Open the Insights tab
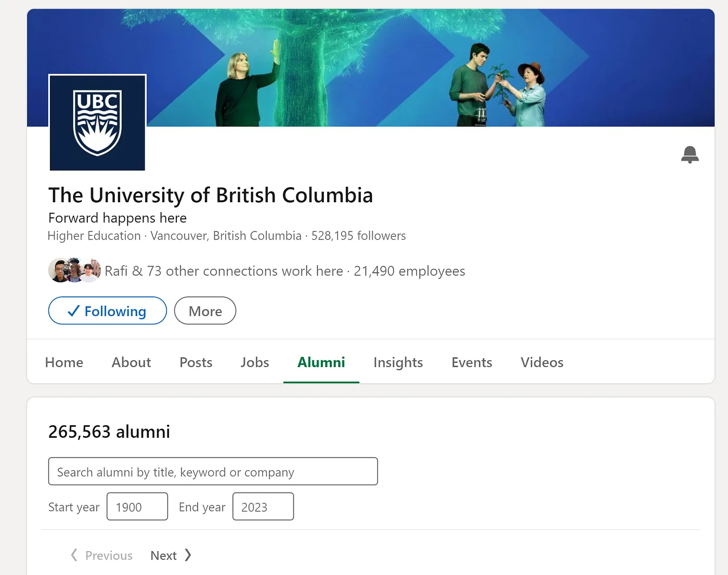The height and width of the screenshot is (575, 728). [398, 362]
